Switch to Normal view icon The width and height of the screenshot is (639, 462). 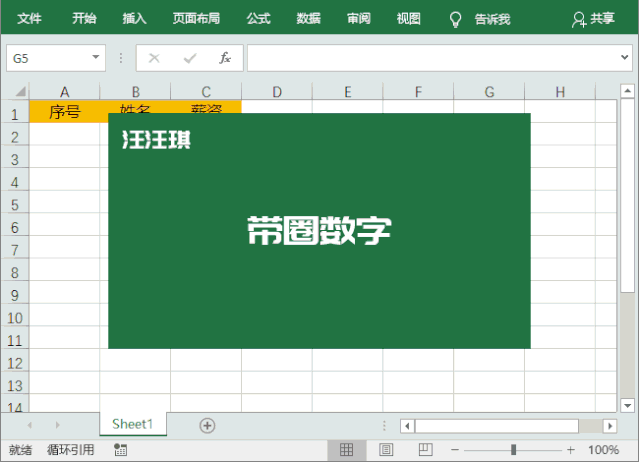tap(346, 450)
